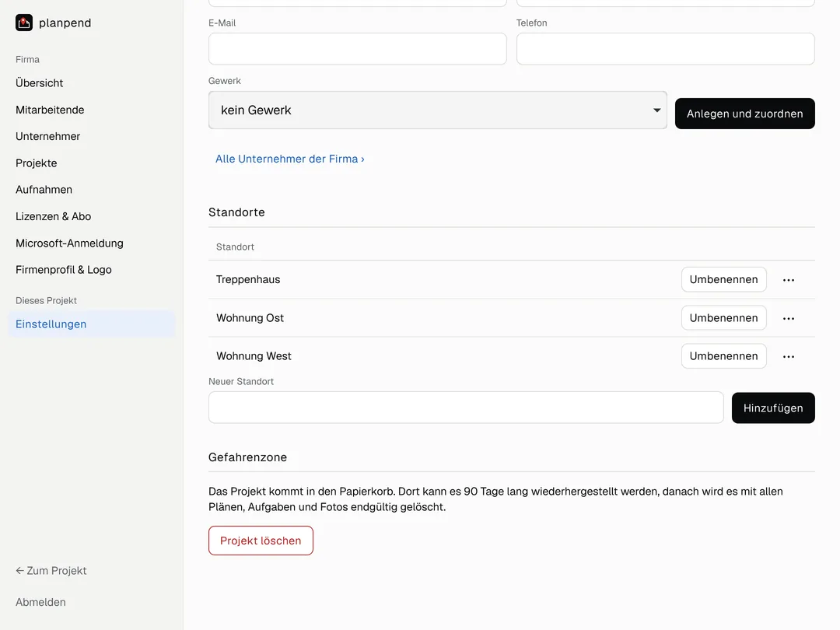The width and height of the screenshot is (840, 630).
Task: Click the Standort column header
Action: click(x=235, y=247)
